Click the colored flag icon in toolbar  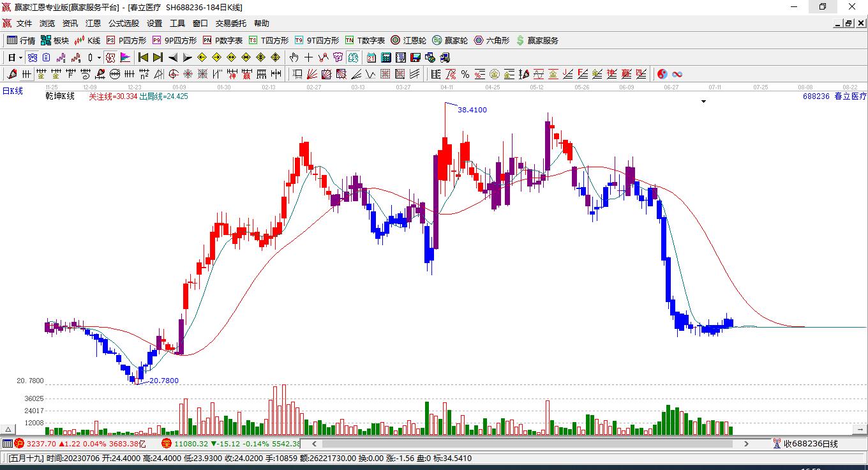point(125,57)
